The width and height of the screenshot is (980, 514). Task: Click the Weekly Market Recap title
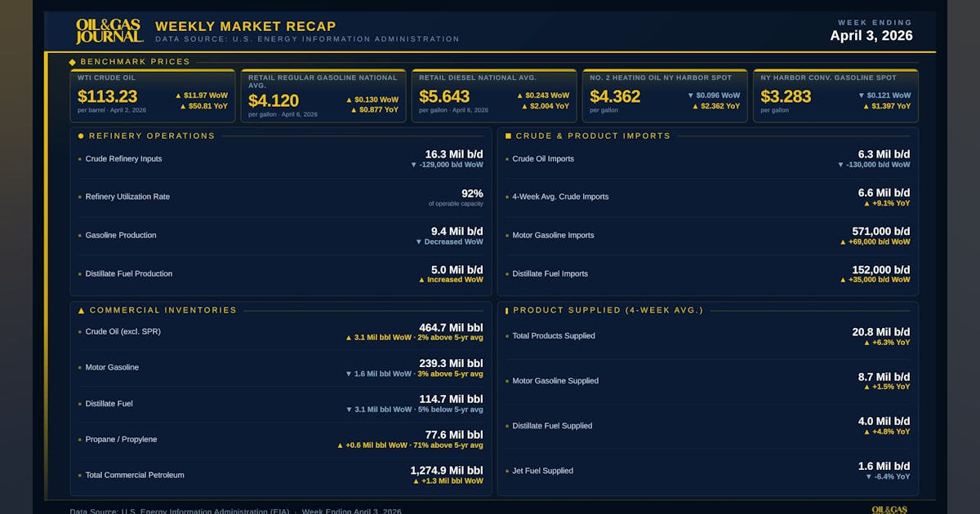click(x=245, y=26)
